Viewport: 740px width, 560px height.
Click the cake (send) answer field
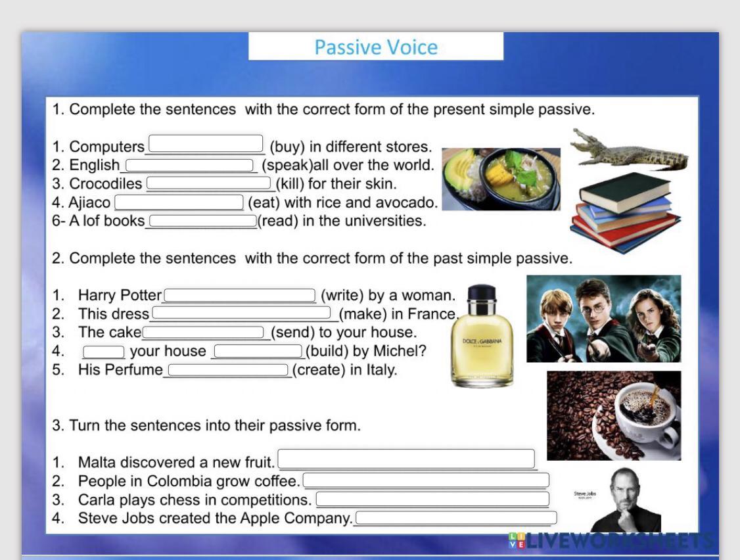203,332
